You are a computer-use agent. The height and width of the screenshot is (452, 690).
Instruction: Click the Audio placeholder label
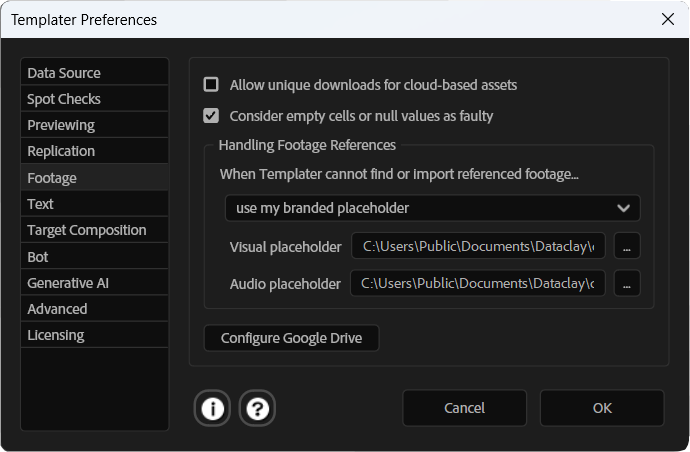click(285, 284)
